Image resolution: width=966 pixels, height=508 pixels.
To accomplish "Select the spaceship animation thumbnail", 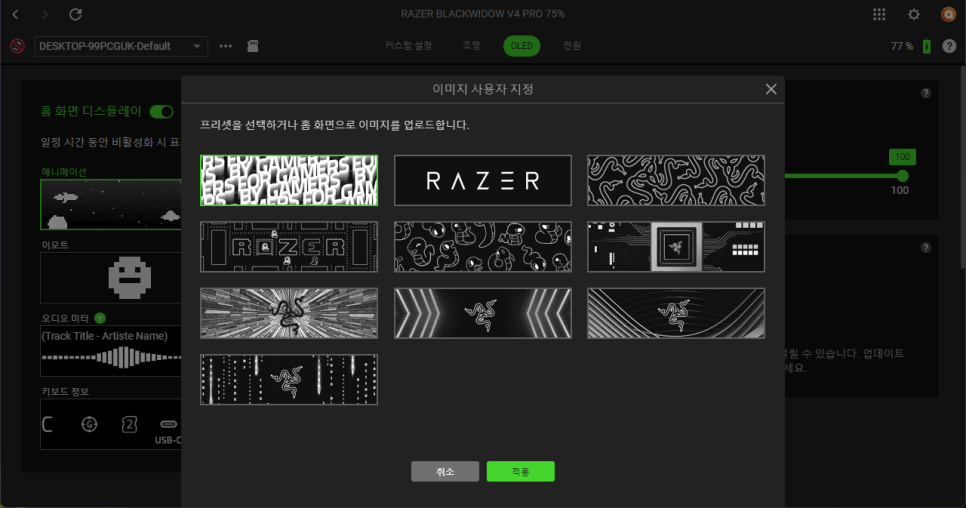I will point(111,205).
